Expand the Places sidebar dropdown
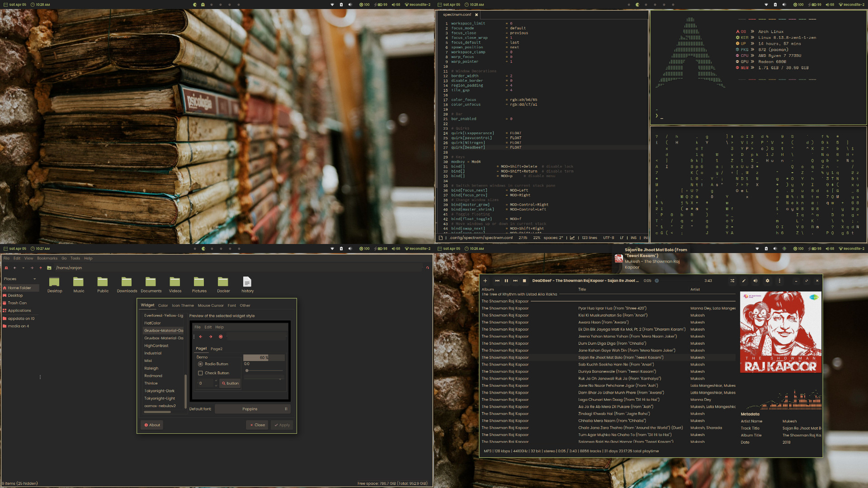This screenshot has height=488, width=868. [x=34, y=279]
